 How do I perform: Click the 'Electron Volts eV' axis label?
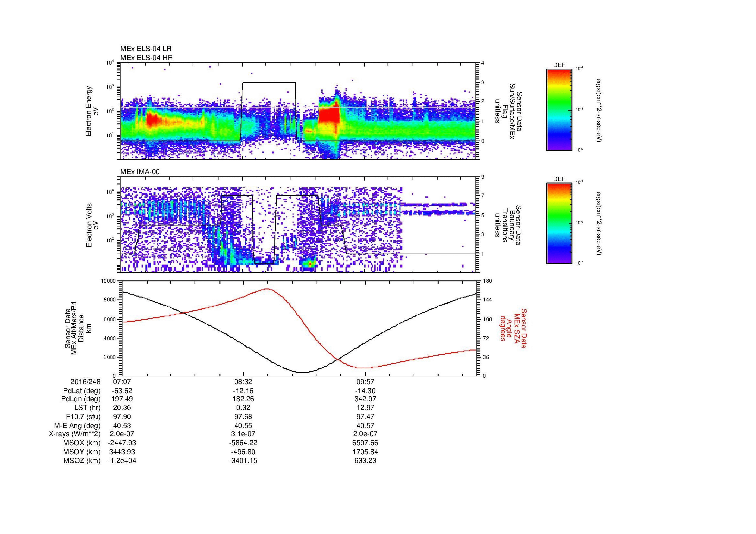[x=92, y=225]
